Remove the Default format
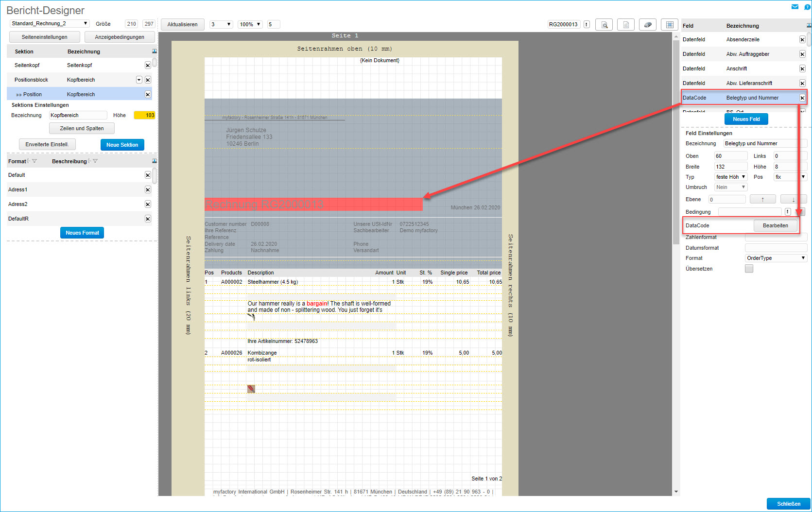Screen dimensions: 812x512 (x=148, y=175)
